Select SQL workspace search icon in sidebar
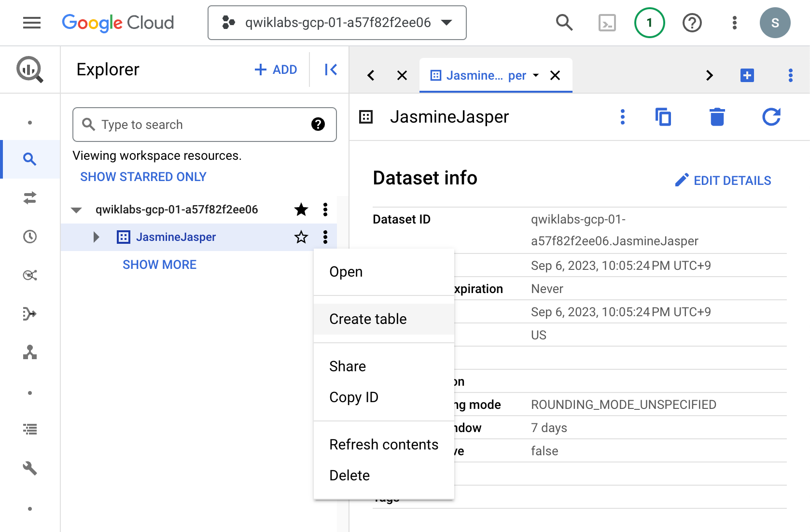Image resolution: width=810 pixels, height=532 pixels. [30, 159]
